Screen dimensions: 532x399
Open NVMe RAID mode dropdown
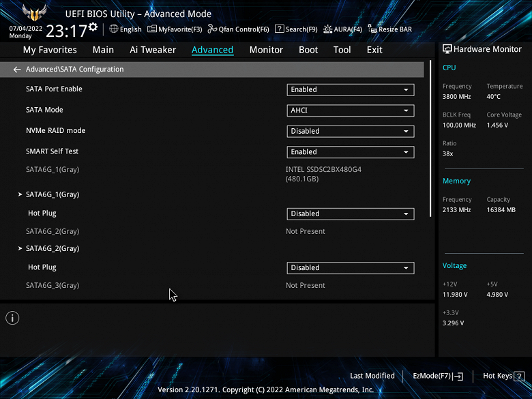pos(351,132)
